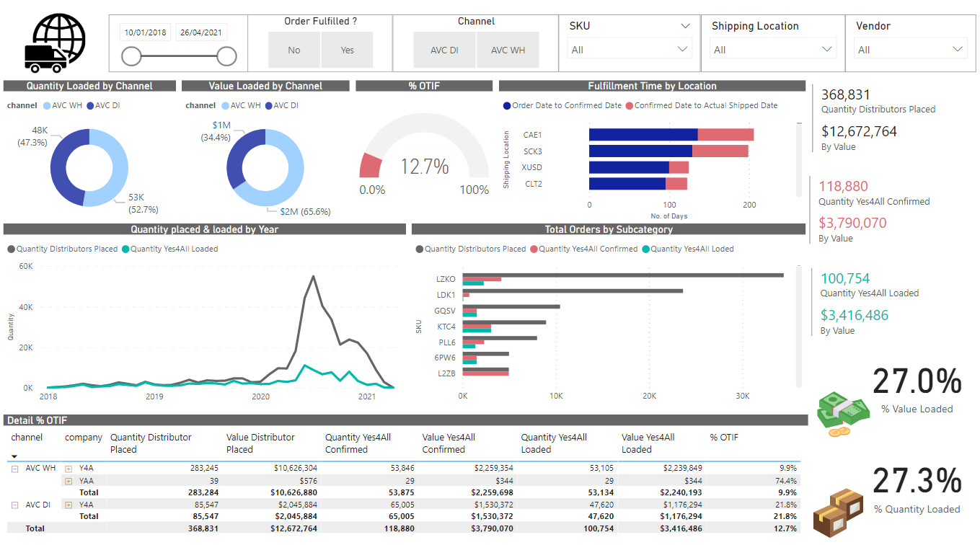Select Yes for Order Fulfilled filter

pos(348,50)
